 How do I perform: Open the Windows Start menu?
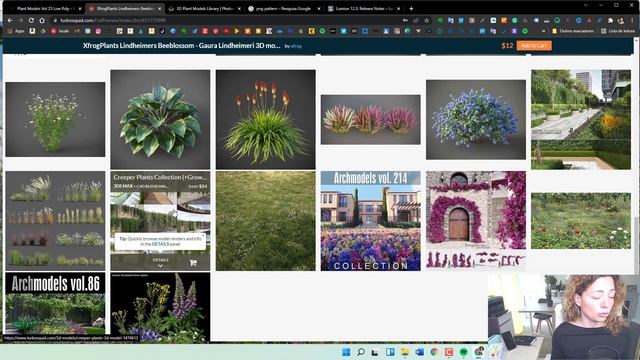tap(346, 352)
